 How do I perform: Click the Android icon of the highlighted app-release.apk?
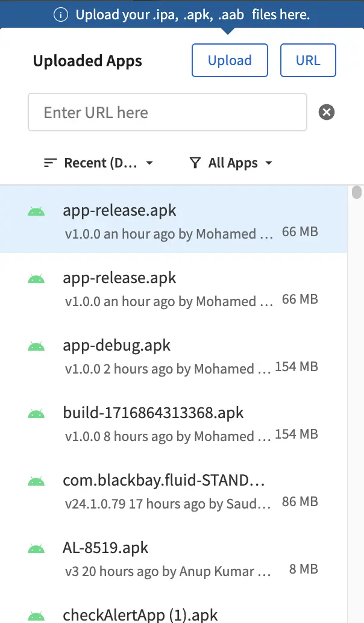(x=36, y=211)
